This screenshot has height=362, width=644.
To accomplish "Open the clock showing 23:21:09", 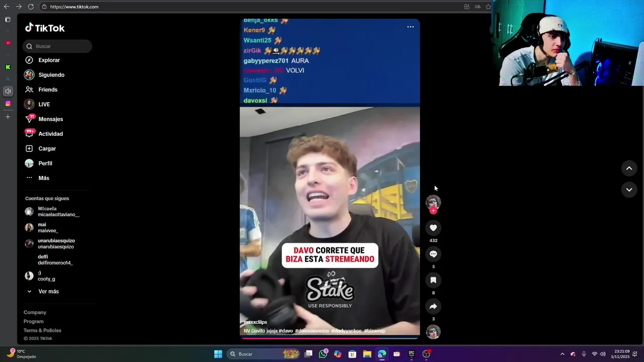I will [620, 354].
